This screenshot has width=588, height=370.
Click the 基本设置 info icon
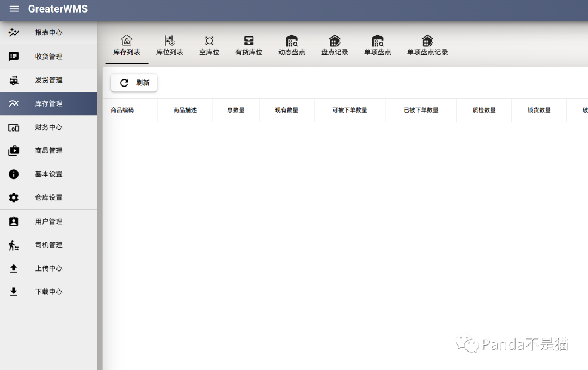point(14,174)
